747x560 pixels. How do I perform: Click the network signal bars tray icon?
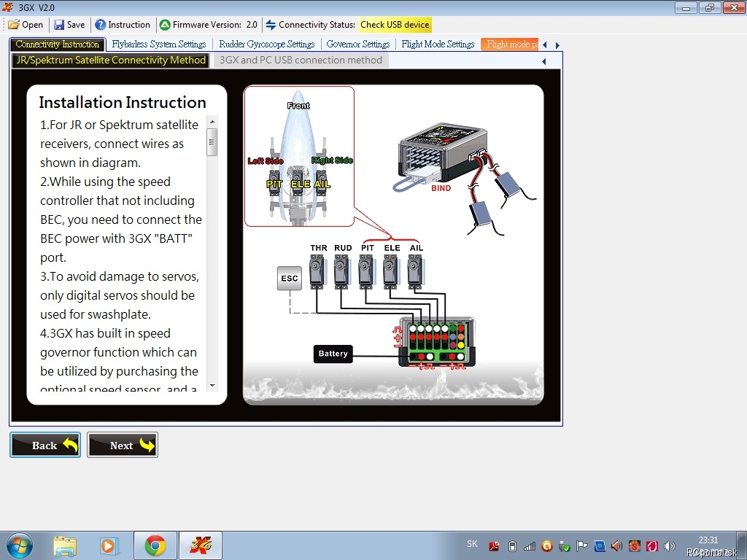pyautogui.click(x=530, y=546)
